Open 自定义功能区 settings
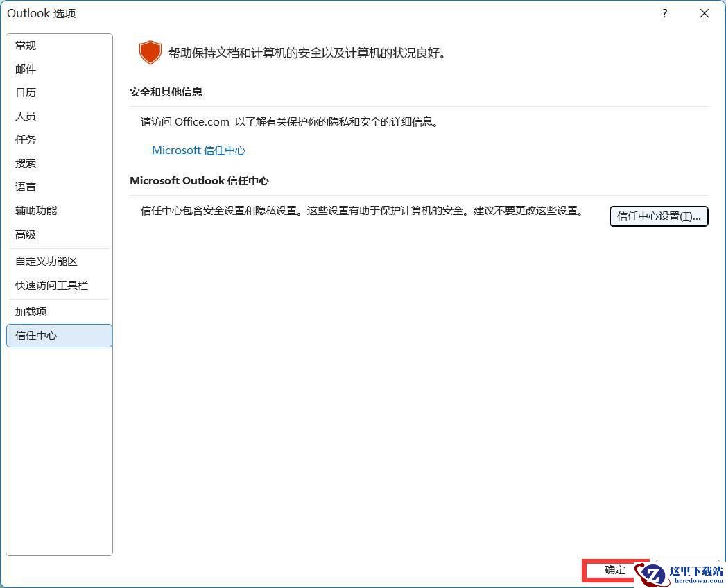 point(59,261)
